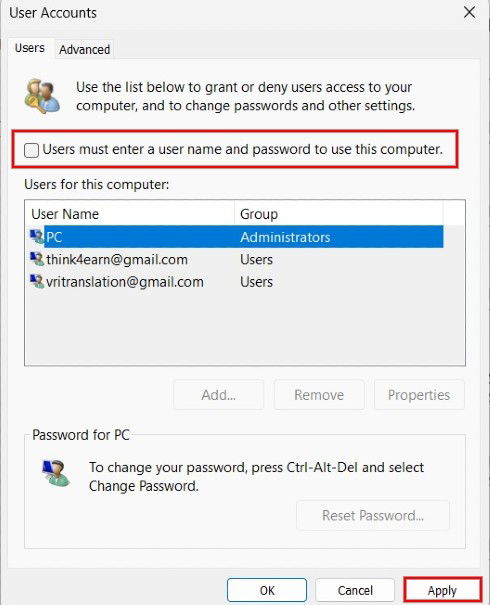Click the Apply button
Image resolution: width=490 pixels, height=605 pixels.
(442, 590)
